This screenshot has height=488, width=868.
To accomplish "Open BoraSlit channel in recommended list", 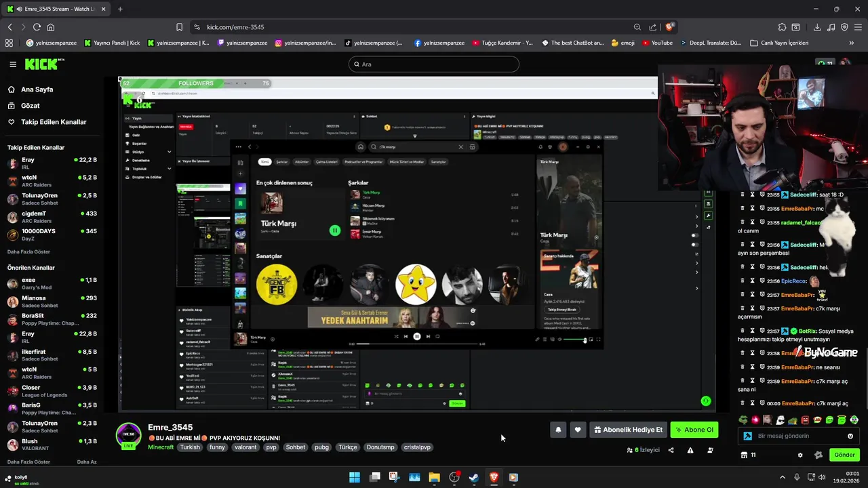I will point(52,319).
